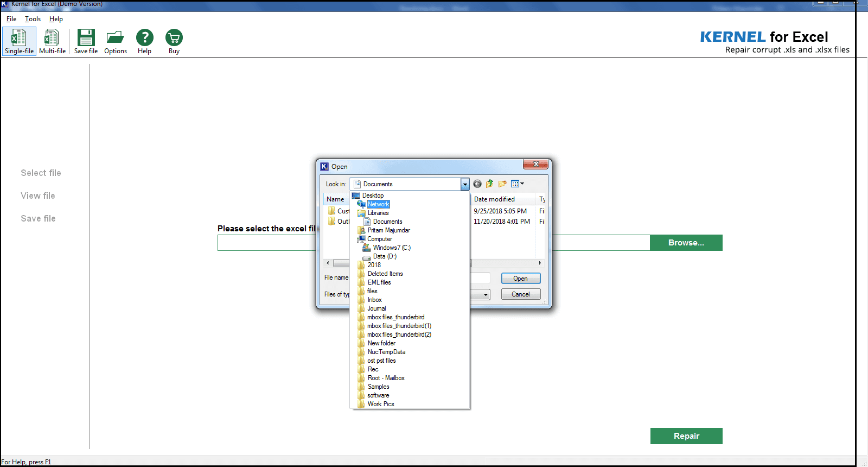
Task: Pick the software folder
Action: click(x=378, y=395)
